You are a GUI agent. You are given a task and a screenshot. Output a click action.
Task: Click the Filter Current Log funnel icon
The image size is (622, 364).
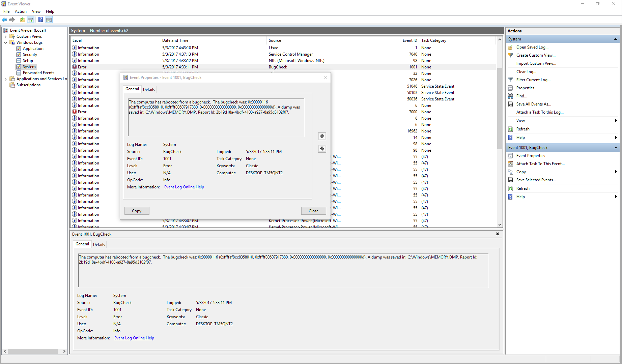510,80
